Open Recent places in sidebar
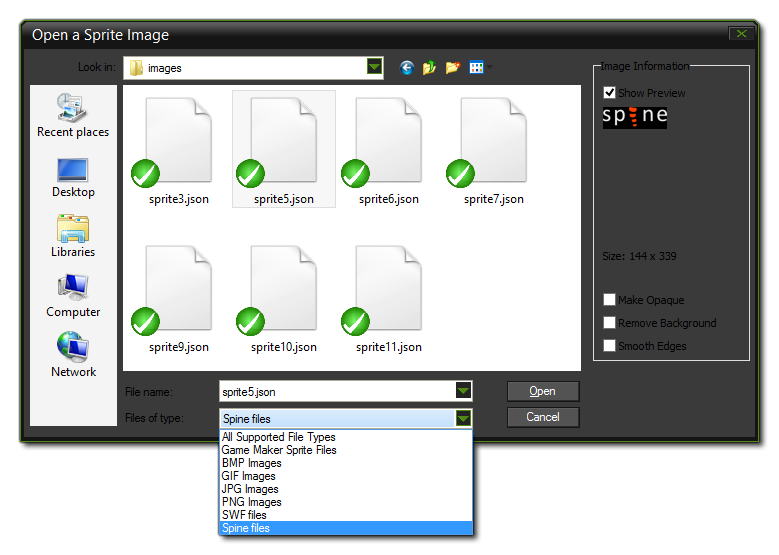Viewport: 779px width, 555px height. (73, 115)
